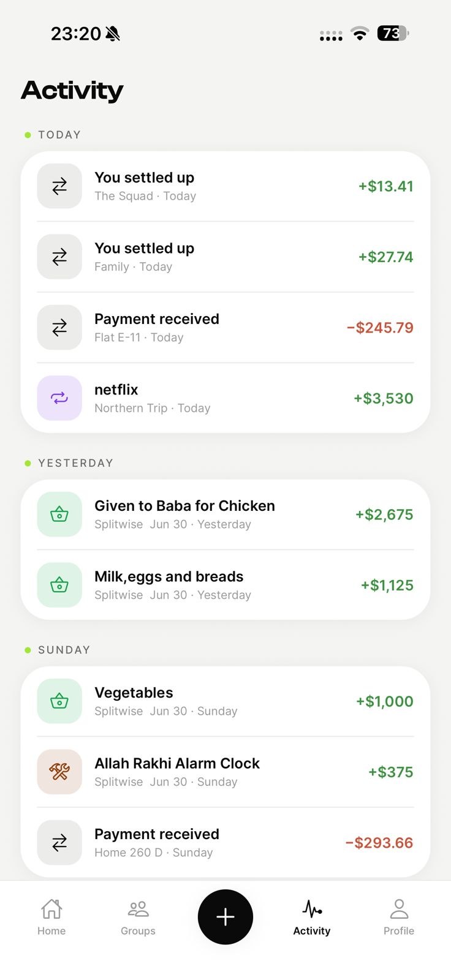Tap the −$245.79 payment amount
Screen dimensions: 451x980
pyautogui.click(x=380, y=328)
